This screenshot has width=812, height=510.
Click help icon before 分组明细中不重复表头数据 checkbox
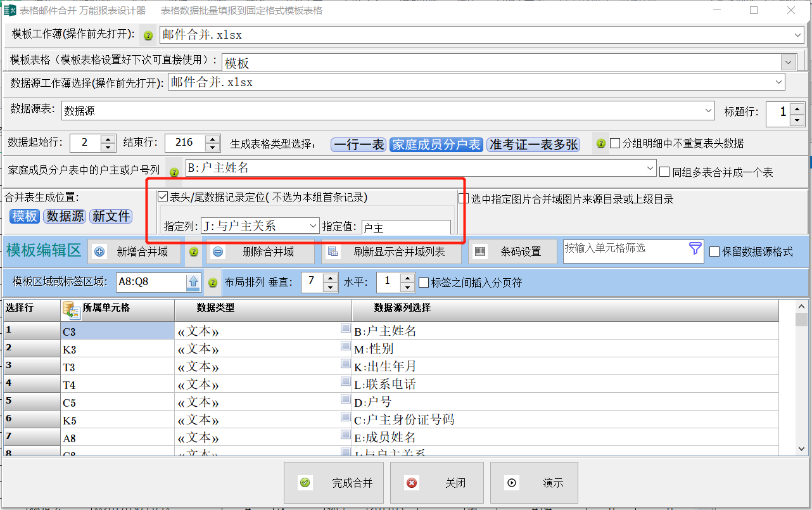pyautogui.click(x=601, y=144)
